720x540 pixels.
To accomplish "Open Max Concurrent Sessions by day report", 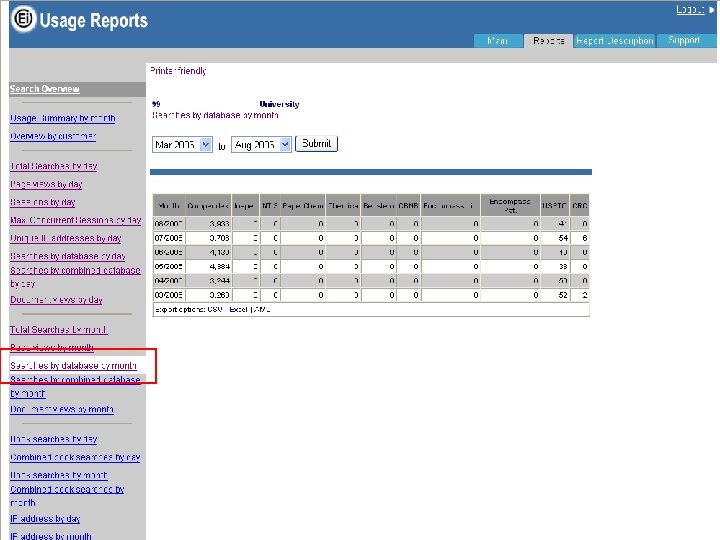I will pos(75,220).
